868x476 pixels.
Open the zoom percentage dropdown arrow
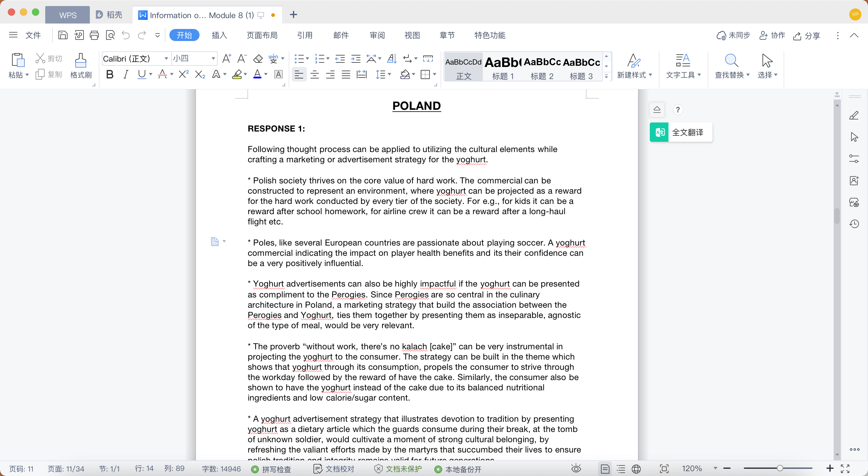[715, 468]
